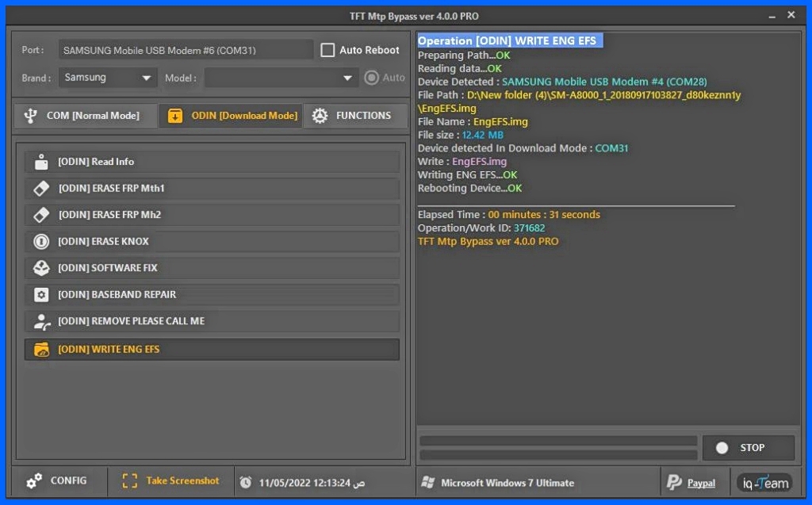Viewport: 812px width, 505px height.
Task: Click 'Microsoft Windows 7 Ultimate' status text
Action: coord(507,483)
